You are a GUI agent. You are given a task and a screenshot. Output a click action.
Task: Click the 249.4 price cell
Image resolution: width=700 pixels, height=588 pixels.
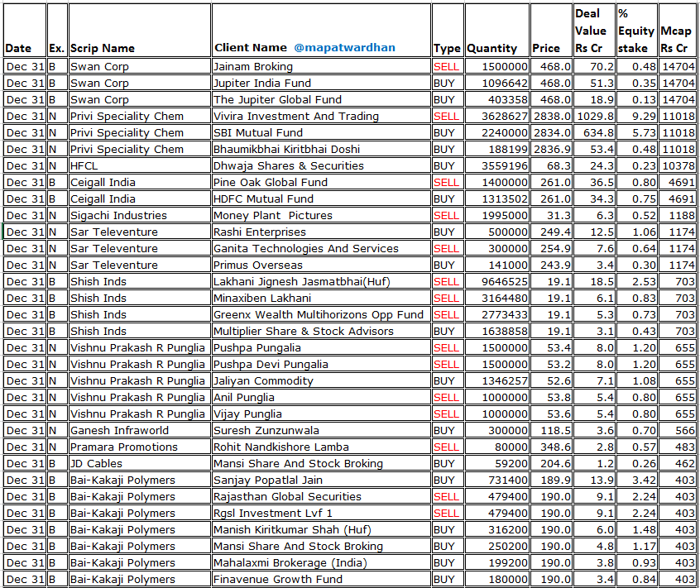pyautogui.click(x=551, y=232)
